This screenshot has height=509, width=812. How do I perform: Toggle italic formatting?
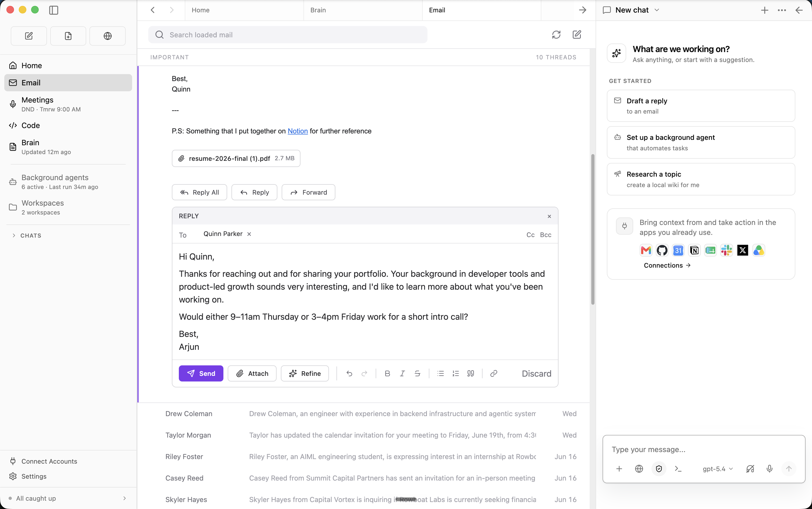click(402, 373)
